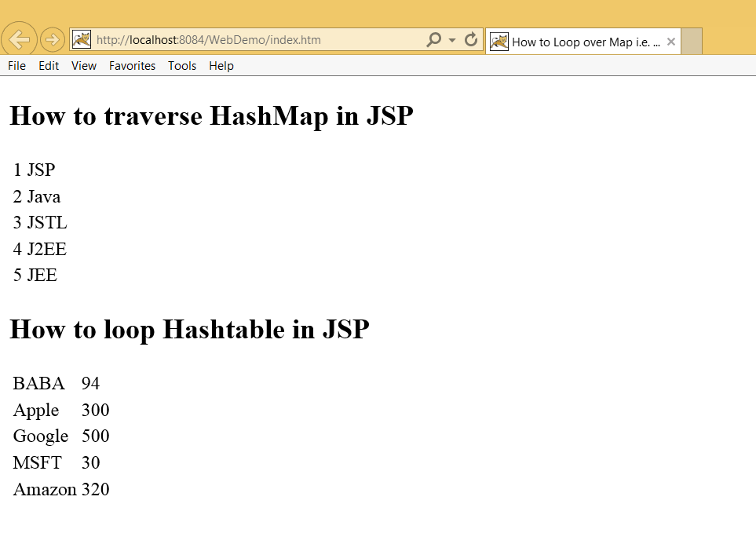
Task: Click the '1 JSP' row
Action: click(35, 170)
